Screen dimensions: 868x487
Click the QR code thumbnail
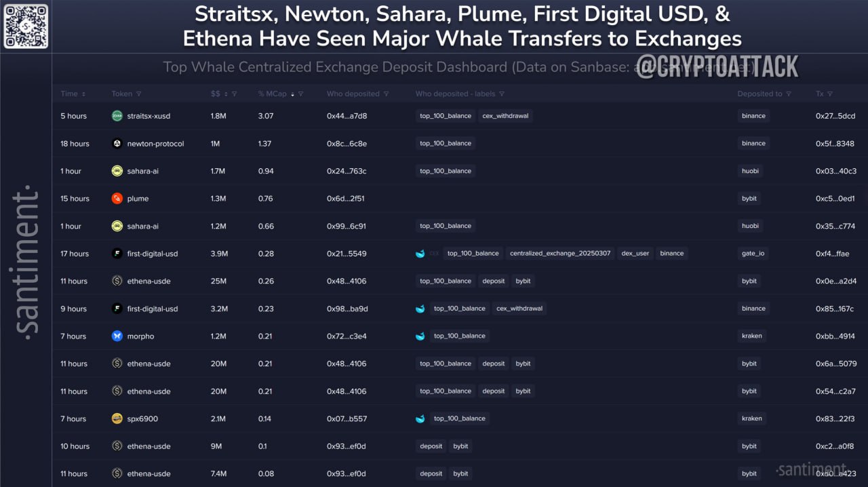pos(26,26)
